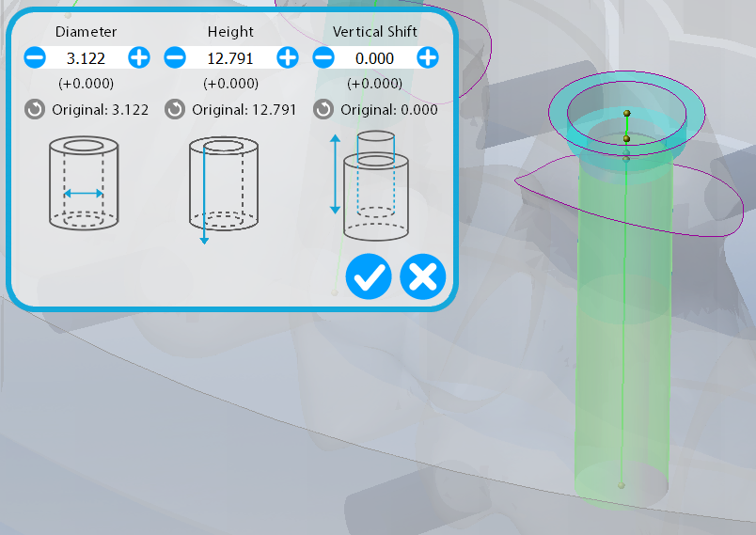The width and height of the screenshot is (756, 535).
Task: Click the (+0.000) delta under Vertical Shift
Action: [374, 84]
